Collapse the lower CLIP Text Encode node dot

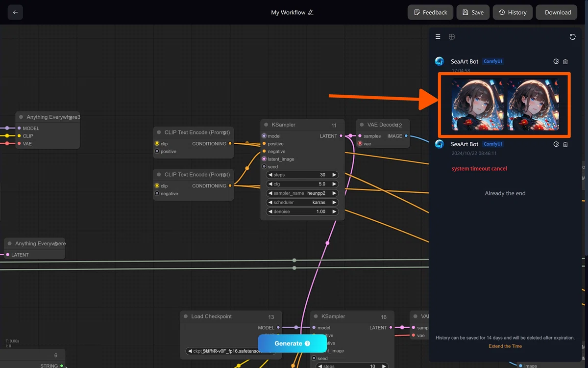(159, 175)
